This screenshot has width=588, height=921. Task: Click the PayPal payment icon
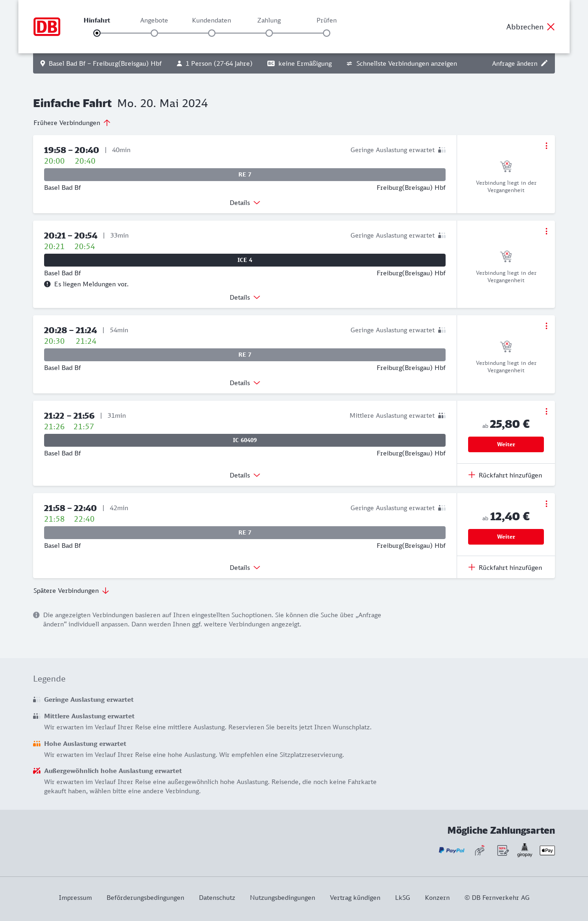tap(452, 850)
